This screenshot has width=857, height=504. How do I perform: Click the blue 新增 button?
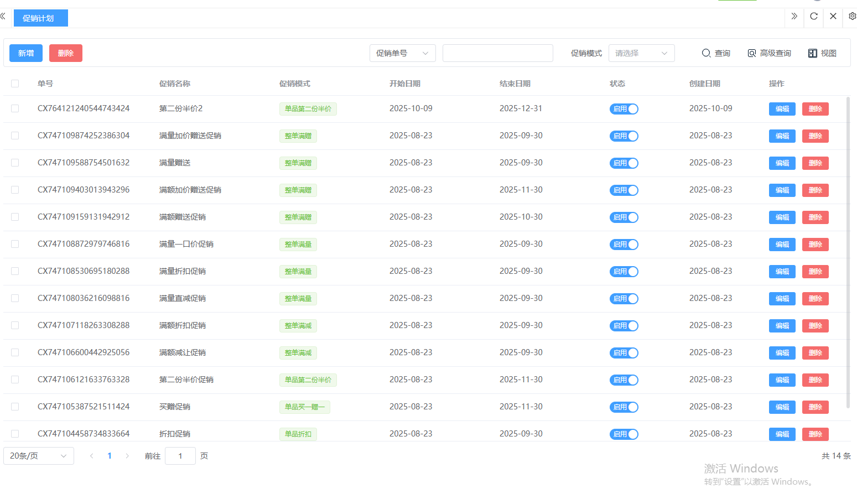[x=26, y=53]
